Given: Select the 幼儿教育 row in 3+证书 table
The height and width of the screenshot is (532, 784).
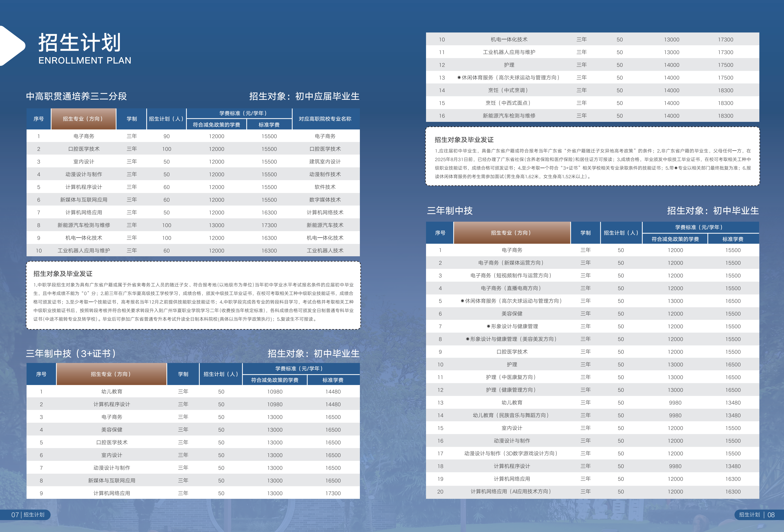Looking at the screenshot, I should pyautogui.click(x=112, y=392).
